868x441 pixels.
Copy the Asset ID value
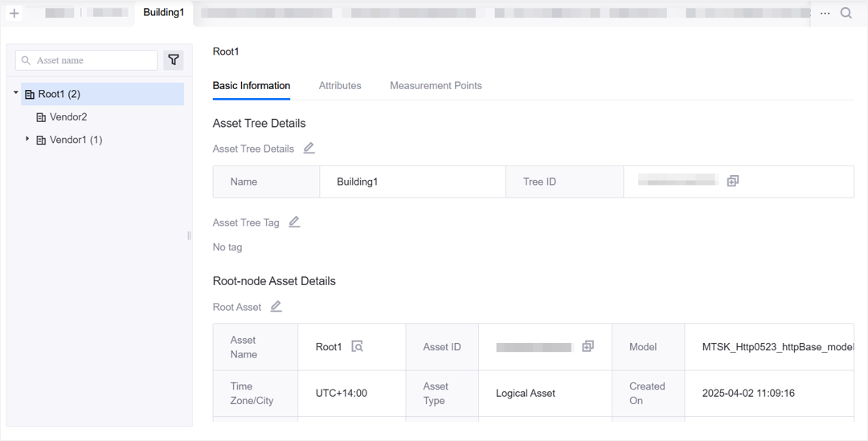coord(588,346)
